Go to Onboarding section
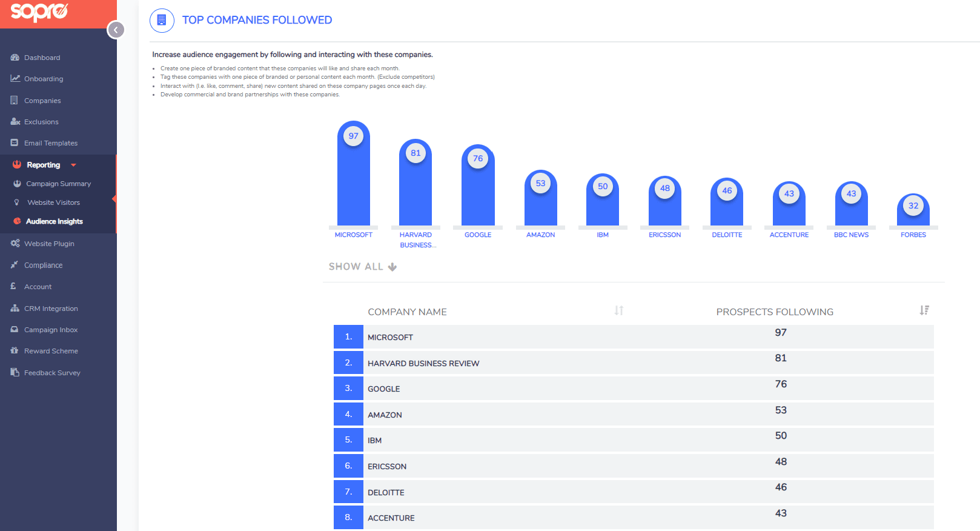 click(x=44, y=79)
